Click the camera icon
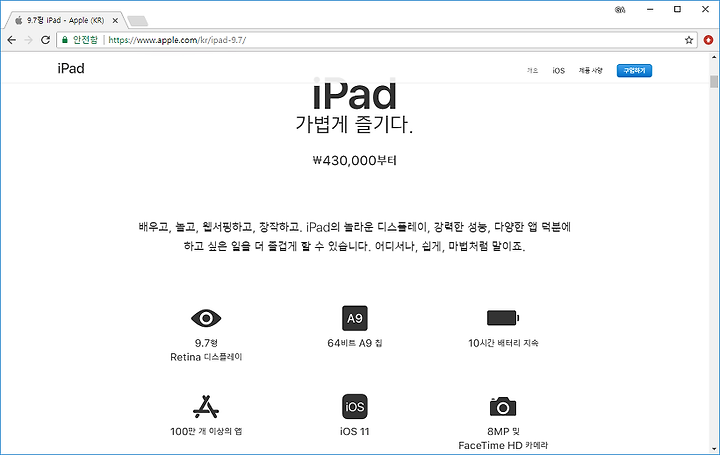Image resolution: width=720 pixels, height=455 pixels. pyautogui.click(x=503, y=407)
